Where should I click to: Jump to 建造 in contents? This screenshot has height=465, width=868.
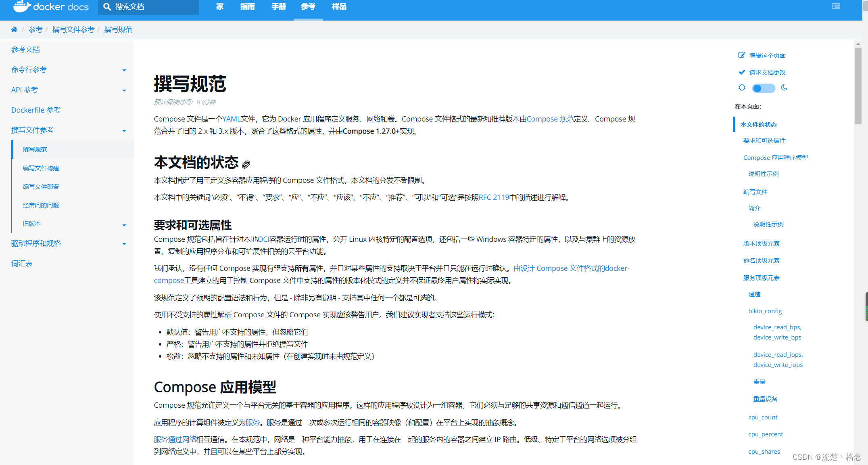pos(754,294)
